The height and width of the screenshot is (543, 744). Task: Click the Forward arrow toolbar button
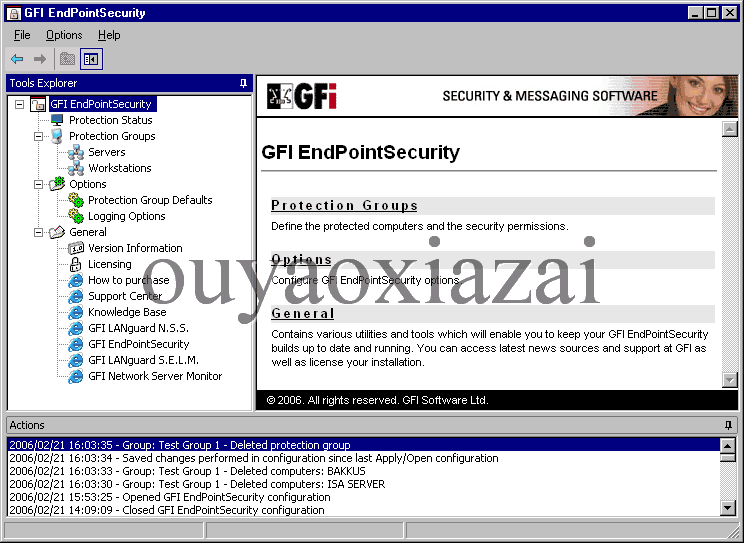point(40,59)
